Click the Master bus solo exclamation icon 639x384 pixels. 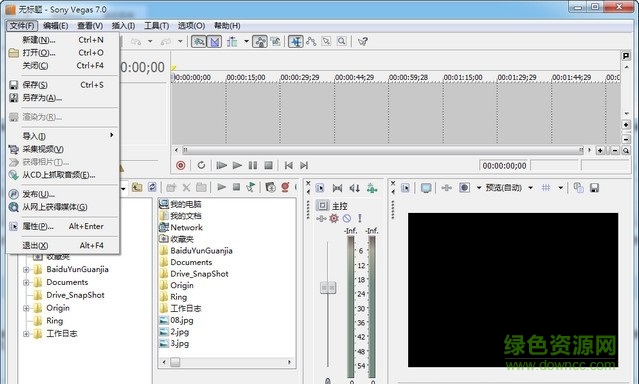359,218
